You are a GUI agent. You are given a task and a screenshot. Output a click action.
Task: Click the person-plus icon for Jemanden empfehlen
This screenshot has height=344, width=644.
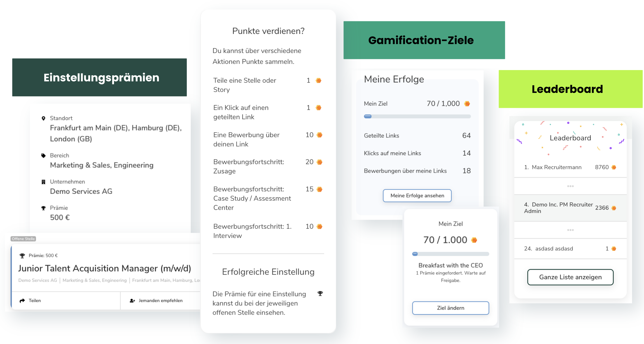132,300
